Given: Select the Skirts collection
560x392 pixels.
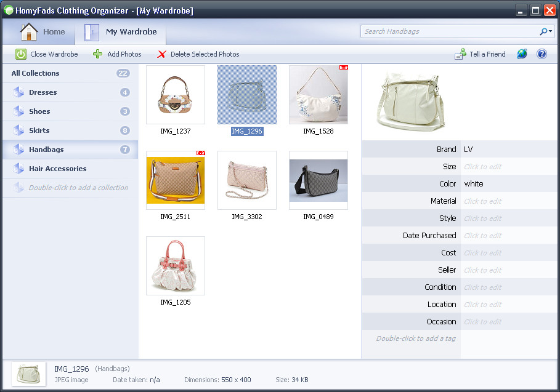Looking at the screenshot, I should 70,130.
